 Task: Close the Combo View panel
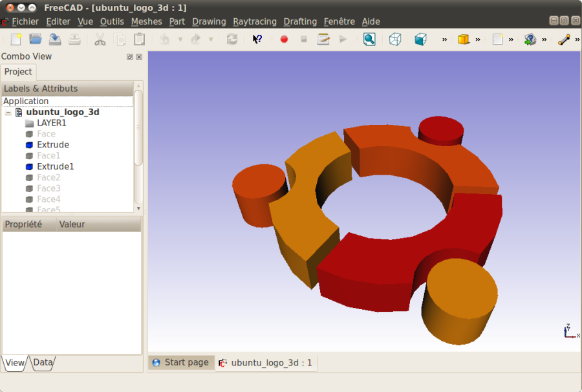(x=139, y=57)
